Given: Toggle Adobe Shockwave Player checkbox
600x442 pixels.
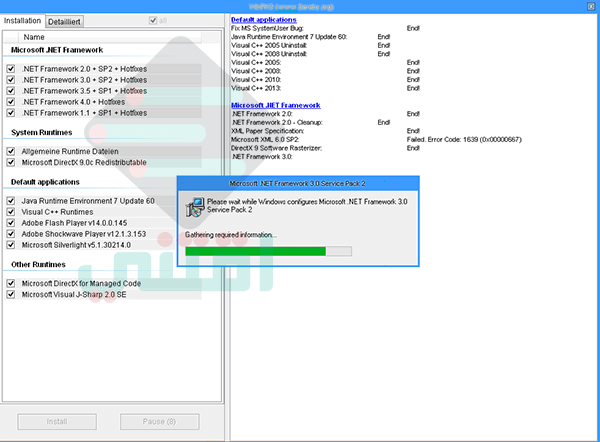Looking at the screenshot, I should pyautogui.click(x=11, y=234).
